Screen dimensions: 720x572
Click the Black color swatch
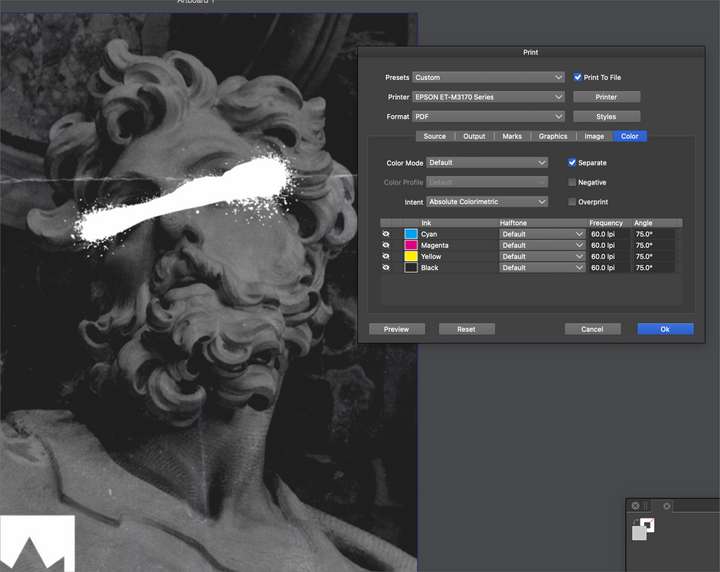point(411,268)
